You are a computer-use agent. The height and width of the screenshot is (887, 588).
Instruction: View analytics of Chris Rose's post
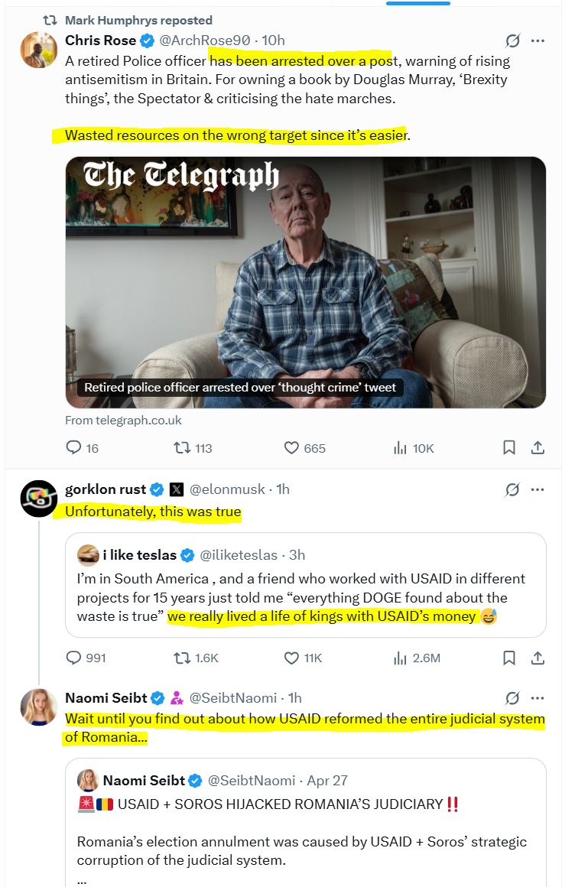(400, 448)
